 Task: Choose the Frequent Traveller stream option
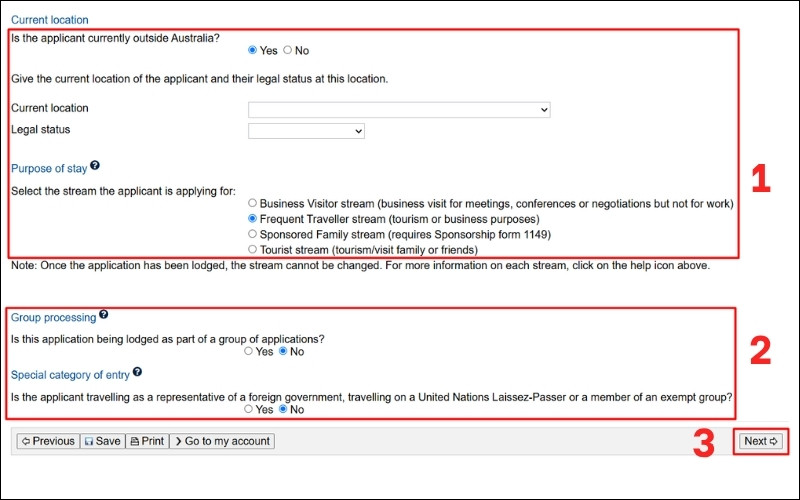253,218
